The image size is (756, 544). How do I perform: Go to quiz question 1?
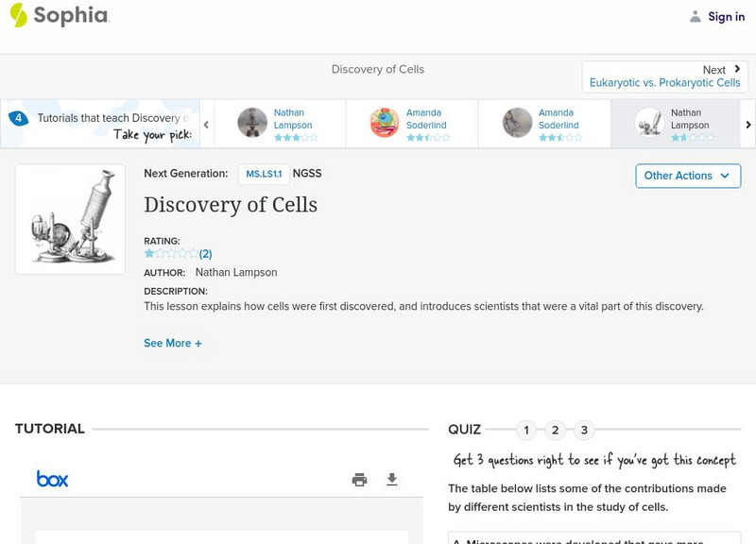tap(526, 431)
